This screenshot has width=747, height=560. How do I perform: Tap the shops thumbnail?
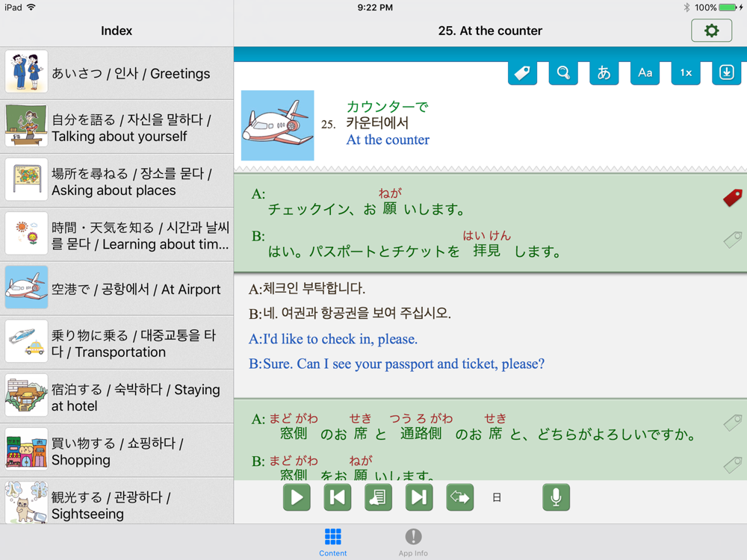coord(26,449)
